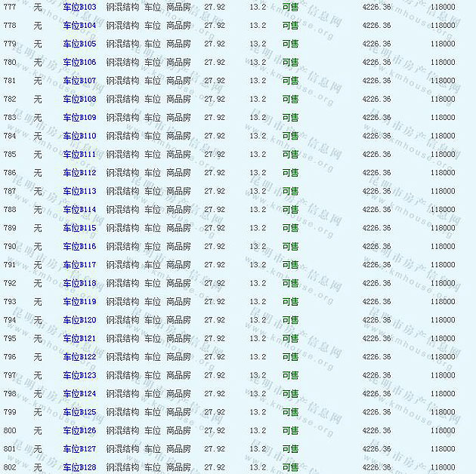Screen dimensions: 476x474
Task: Click the 车位B121 link
Action: (x=79, y=339)
